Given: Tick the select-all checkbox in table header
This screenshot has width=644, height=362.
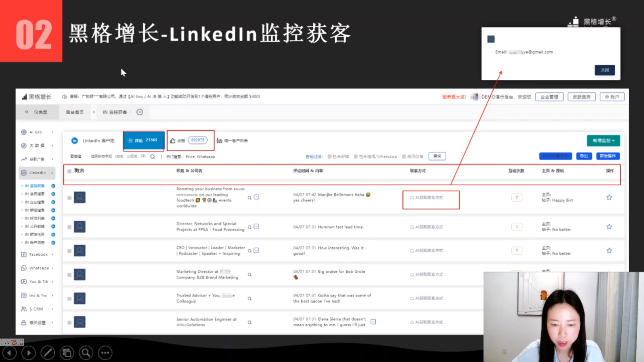Looking at the screenshot, I should tap(69, 171).
